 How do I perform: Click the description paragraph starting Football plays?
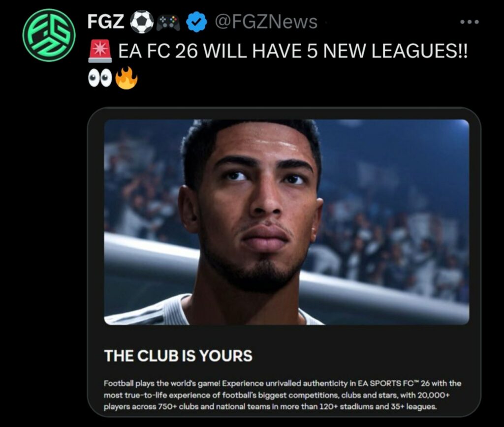point(282,395)
